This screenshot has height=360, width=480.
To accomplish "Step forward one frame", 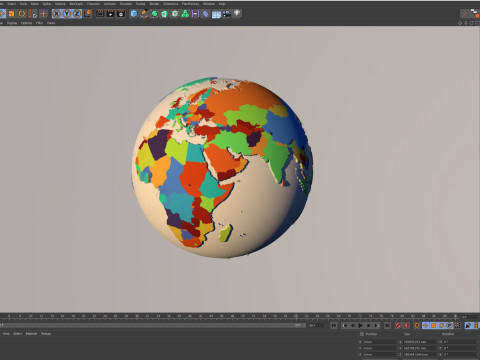I will coord(368,325).
